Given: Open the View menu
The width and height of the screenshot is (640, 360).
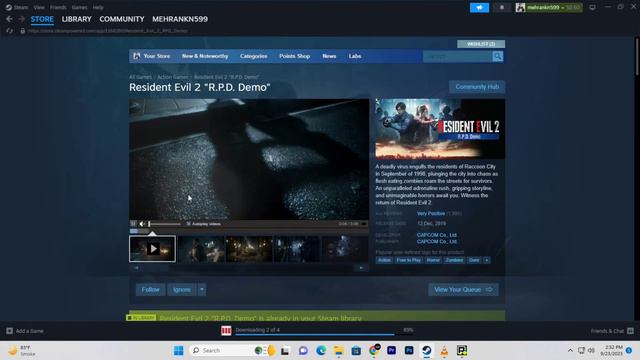Looking at the screenshot, I should 39,7.
